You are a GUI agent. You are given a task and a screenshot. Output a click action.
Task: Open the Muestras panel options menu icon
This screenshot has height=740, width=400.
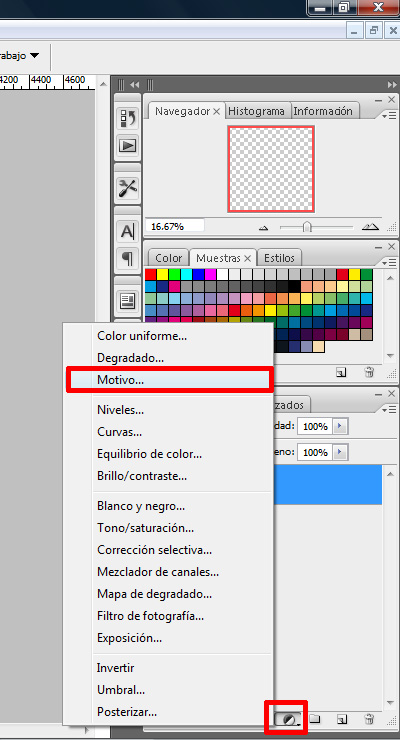click(x=390, y=262)
